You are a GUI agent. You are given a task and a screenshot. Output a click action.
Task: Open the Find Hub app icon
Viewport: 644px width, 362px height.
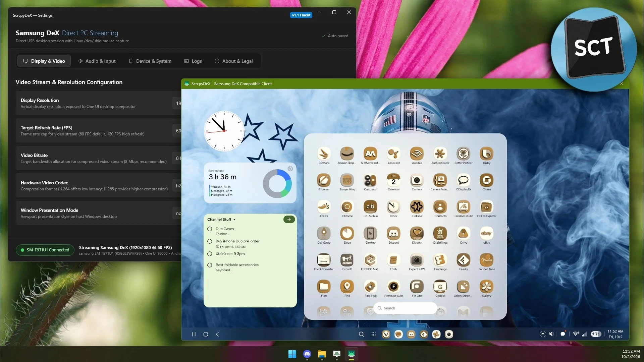pos(370,286)
